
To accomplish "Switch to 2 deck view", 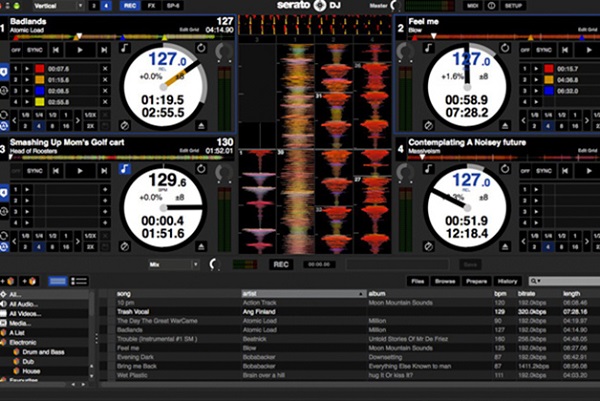I will pos(94,6).
